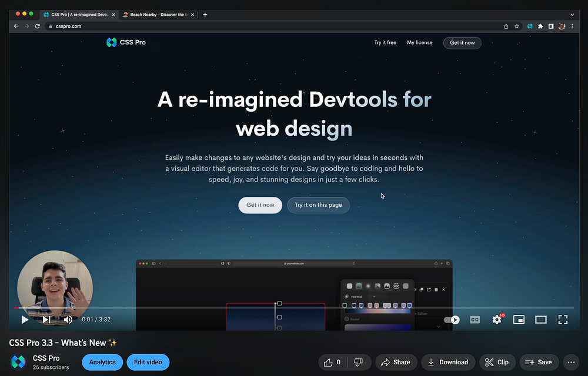Open channel Analytics
The height and width of the screenshot is (376, 588).
click(x=102, y=362)
